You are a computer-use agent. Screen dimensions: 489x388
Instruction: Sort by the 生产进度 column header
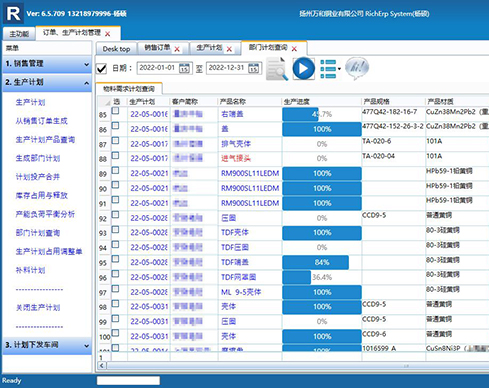[322, 102]
